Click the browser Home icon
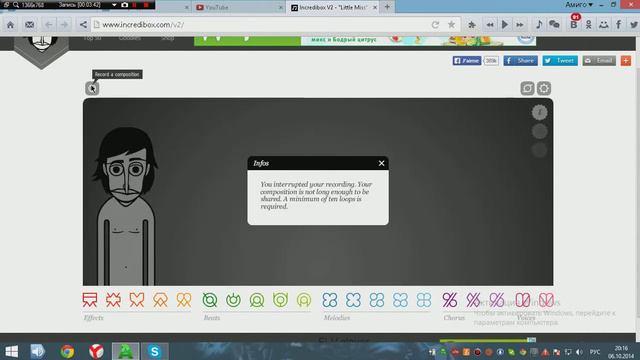The width and height of the screenshot is (640, 360). pyautogui.click(x=10, y=25)
